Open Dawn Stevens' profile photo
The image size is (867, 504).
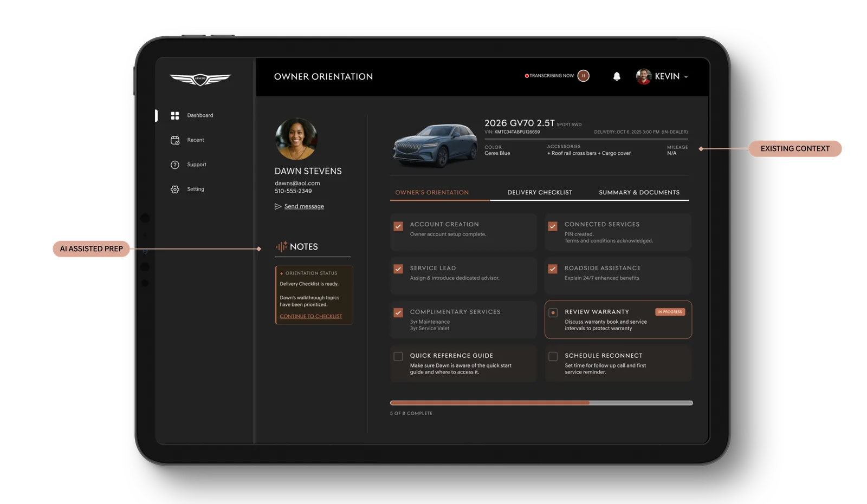(296, 139)
